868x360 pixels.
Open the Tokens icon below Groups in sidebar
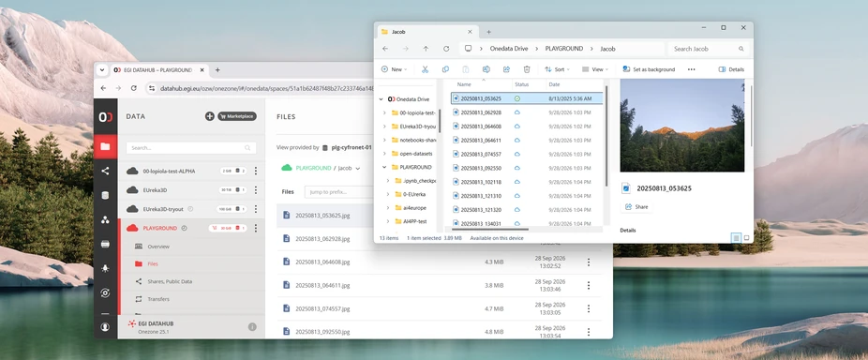[105, 245]
